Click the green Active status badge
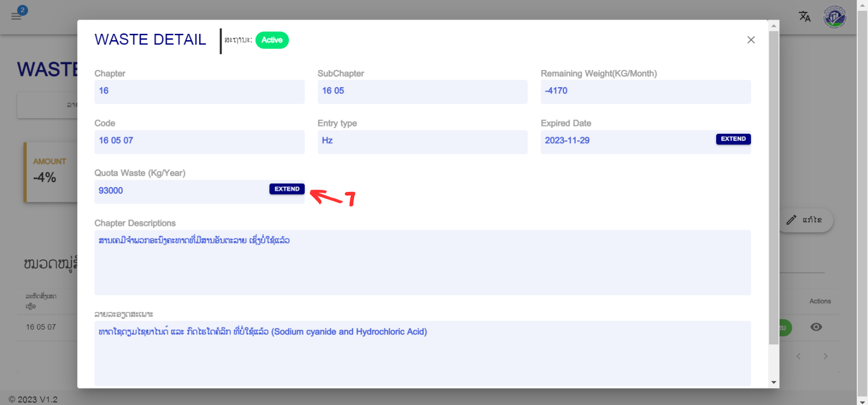Viewport: 868px width, 405px height. click(272, 40)
